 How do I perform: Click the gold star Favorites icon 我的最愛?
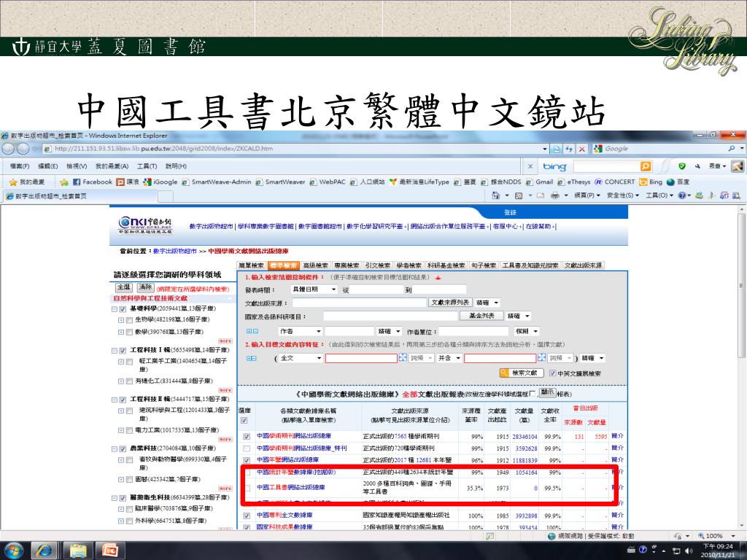pyautogui.click(x=27, y=182)
